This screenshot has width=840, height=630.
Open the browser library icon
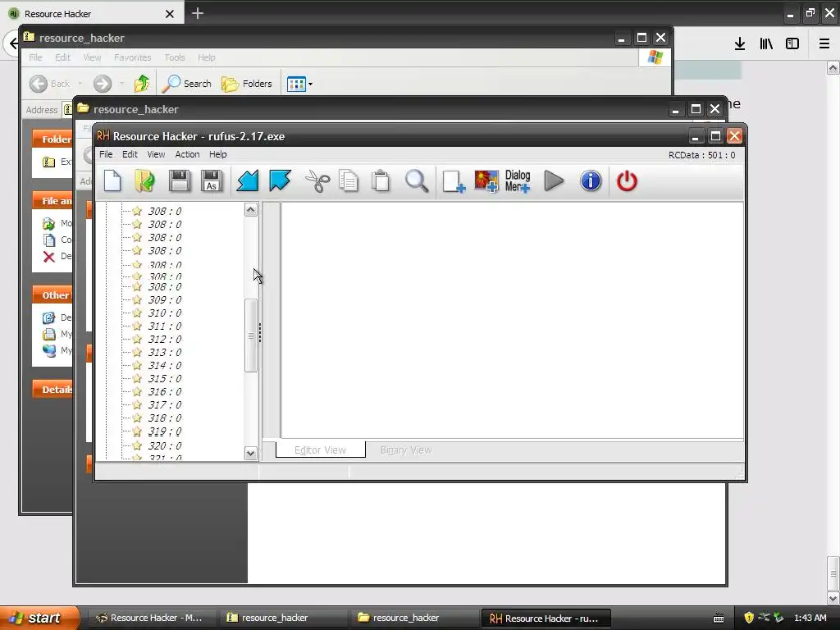click(766, 44)
